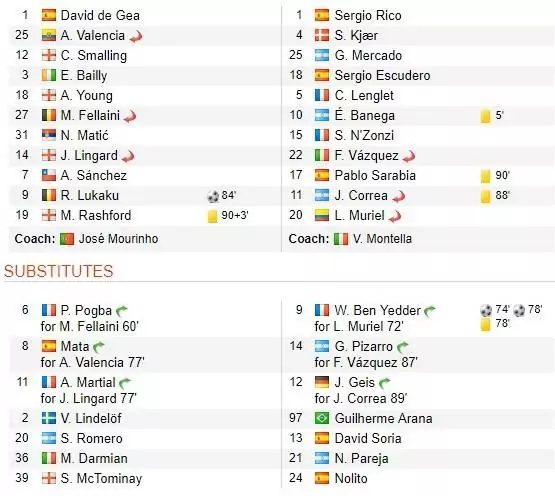Click the yellow card icon for Pablo Sarabia
The width and height of the screenshot is (555, 496).
(x=486, y=176)
